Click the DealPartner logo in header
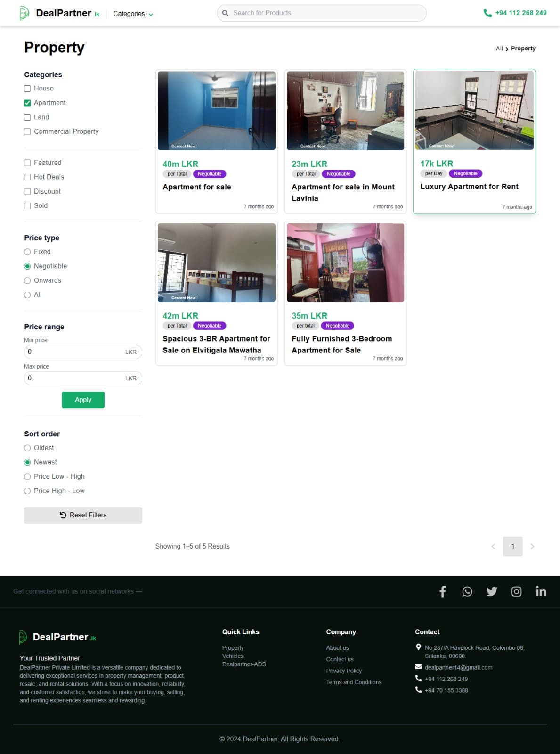560x754 pixels. point(60,13)
